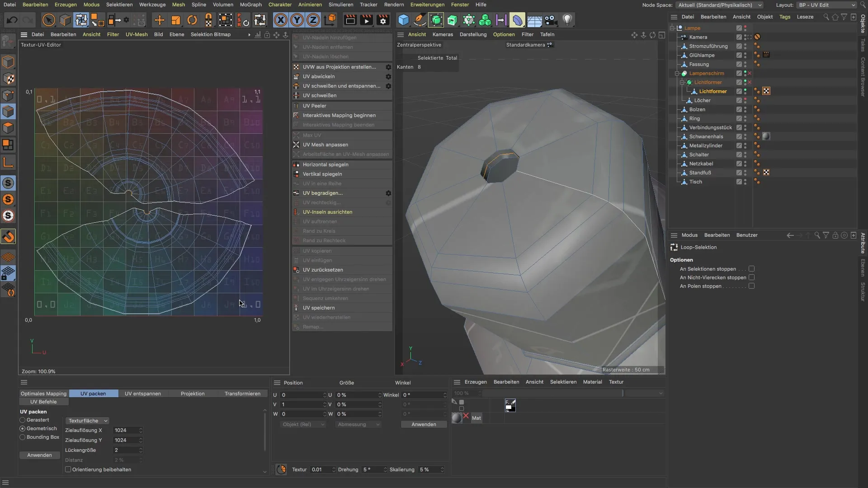Toggle the Z axis lock icon
The image size is (868, 488).
point(313,20)
